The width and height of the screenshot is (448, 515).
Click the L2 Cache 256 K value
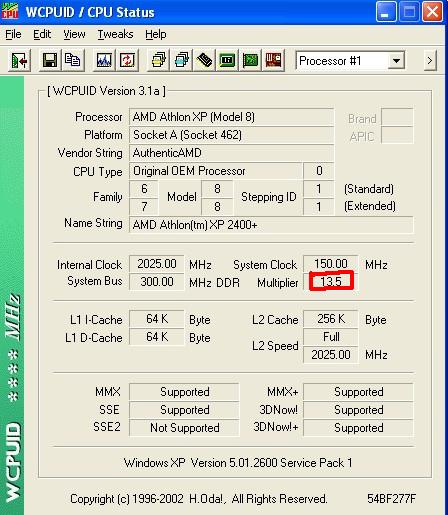331,319
